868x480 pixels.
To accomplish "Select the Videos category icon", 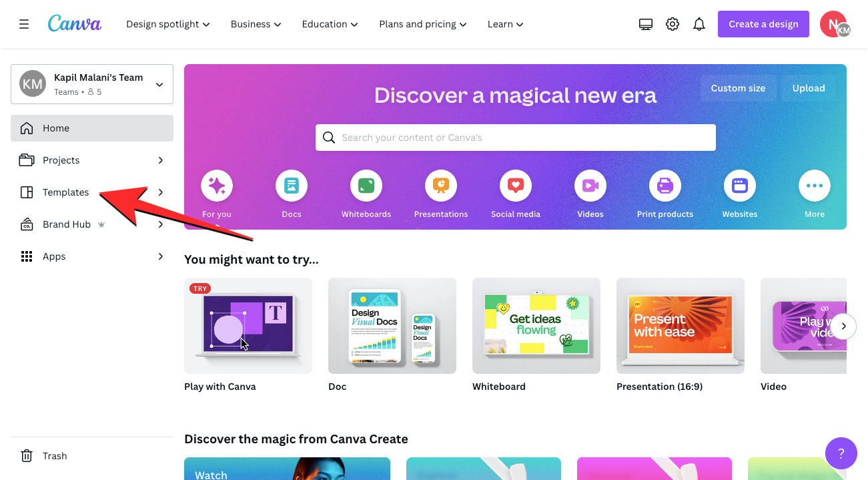I will click(590, 186).
